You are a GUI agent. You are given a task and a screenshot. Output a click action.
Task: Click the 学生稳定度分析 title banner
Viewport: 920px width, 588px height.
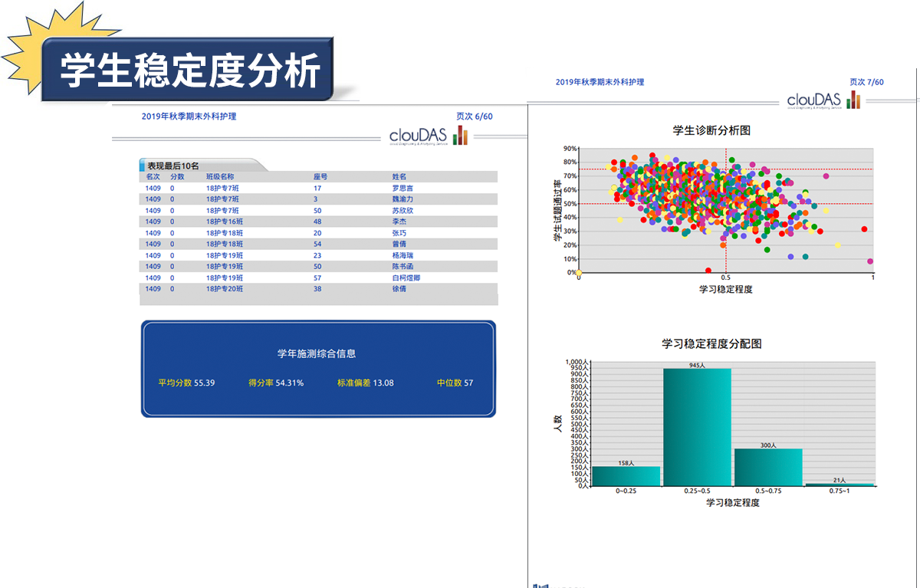[x=189, y=71]
